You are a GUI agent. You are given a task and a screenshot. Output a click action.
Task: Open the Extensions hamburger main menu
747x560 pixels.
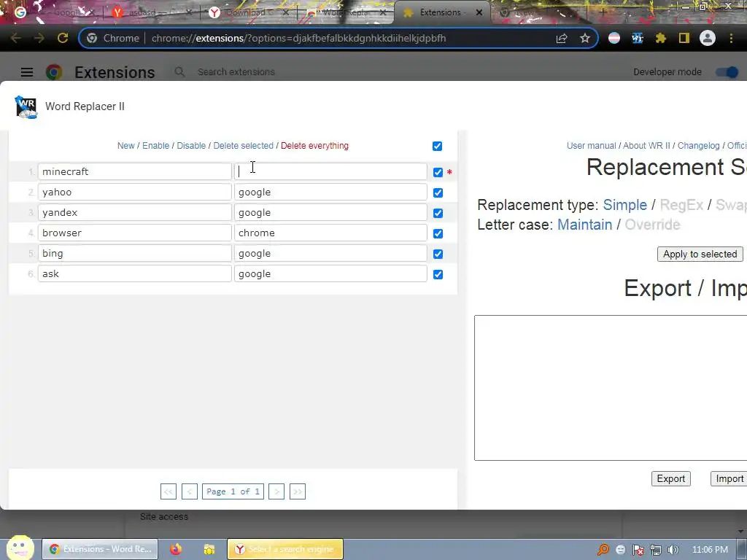(27, 72)
